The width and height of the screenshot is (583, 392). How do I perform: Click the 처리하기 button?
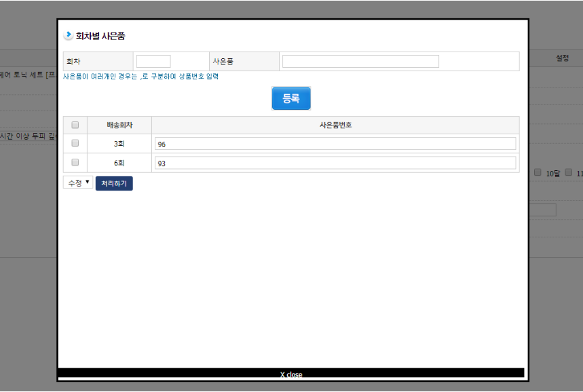pyautogui.click(x=114, y=183)
